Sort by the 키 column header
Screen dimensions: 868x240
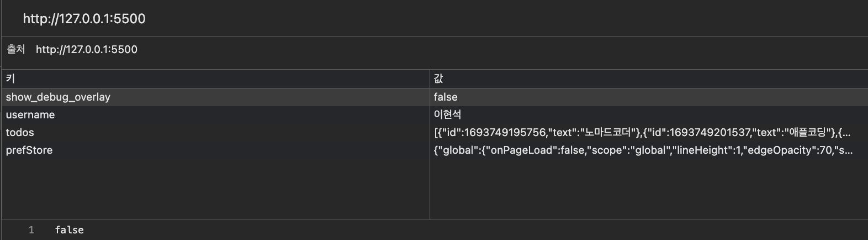[215, 79]
